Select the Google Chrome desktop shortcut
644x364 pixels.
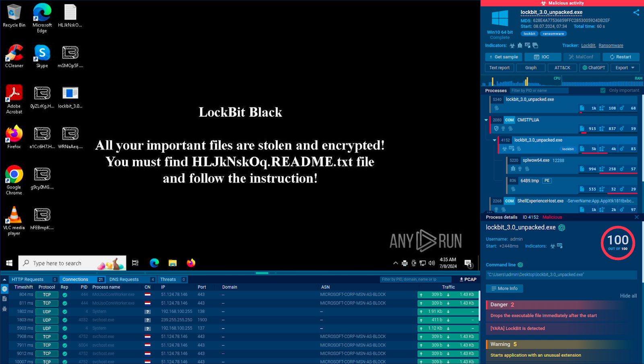[x=14, y=180]
